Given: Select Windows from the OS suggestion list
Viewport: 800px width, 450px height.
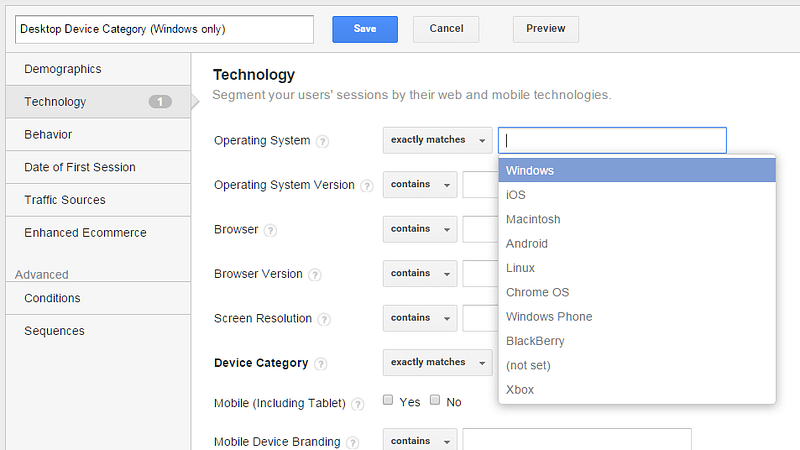Looking at the screenshot, I should point(637,170).
